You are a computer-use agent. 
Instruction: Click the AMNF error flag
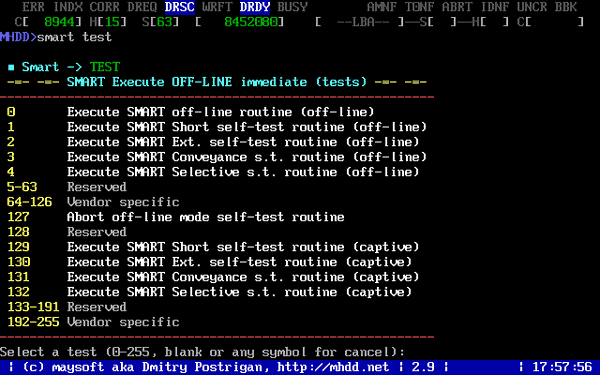[x=382, y=7]
